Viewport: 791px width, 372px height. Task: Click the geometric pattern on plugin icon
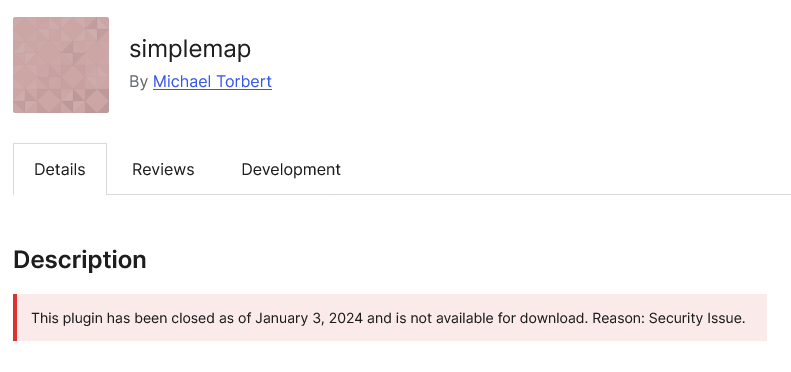(61, 65)
